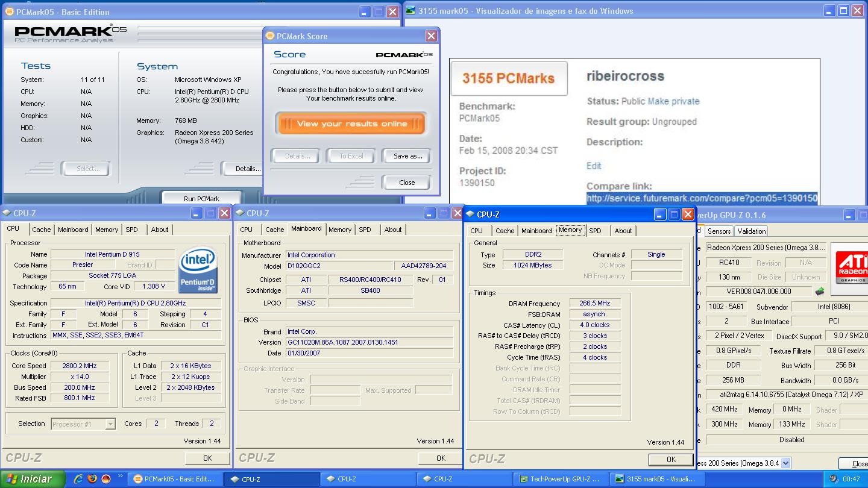Open the Iniciar start menu
Image resolution: width=868 pixels, height=488 pixels.
coord(33,479)
